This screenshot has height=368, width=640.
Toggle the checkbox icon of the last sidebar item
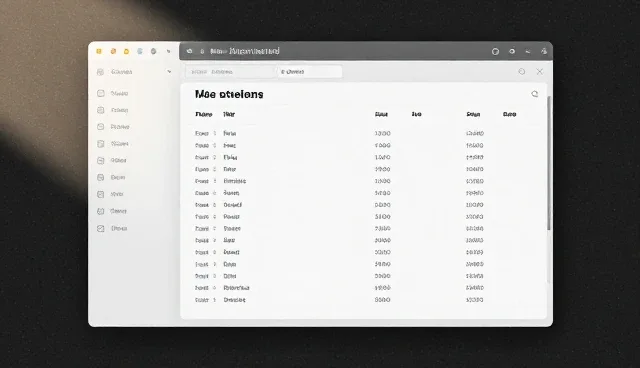click(x=100, y=228)
